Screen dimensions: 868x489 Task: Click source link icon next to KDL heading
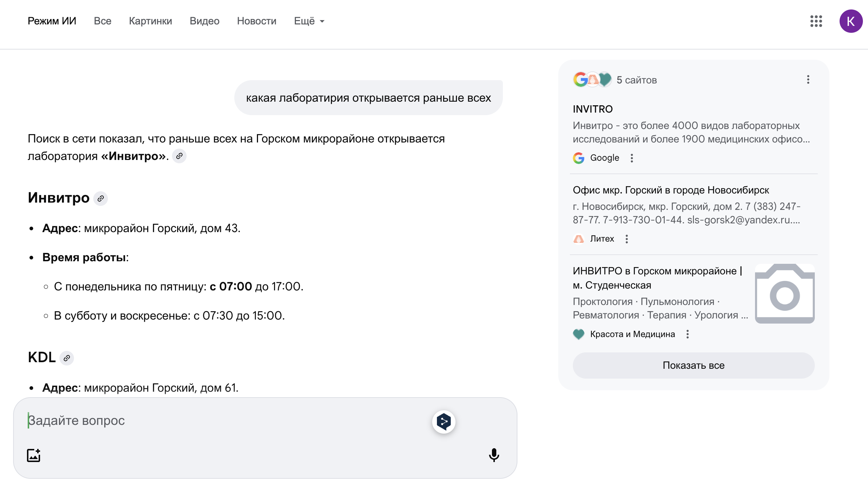pos(67,358)
